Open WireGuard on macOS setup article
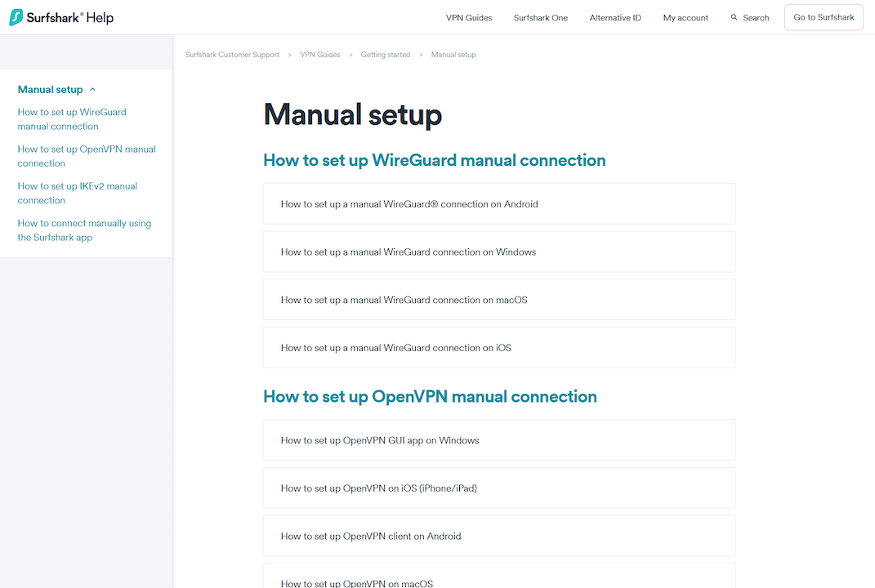 404,300
